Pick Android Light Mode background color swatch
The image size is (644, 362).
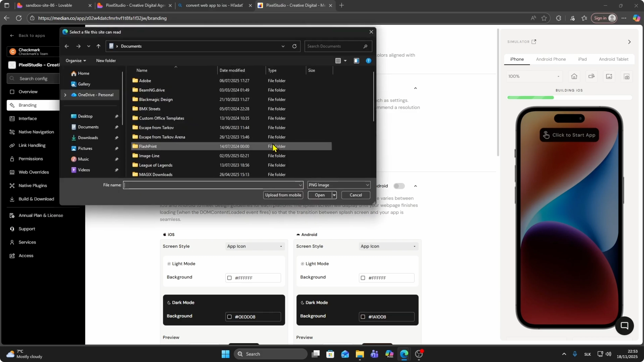(x=363, y=278)
